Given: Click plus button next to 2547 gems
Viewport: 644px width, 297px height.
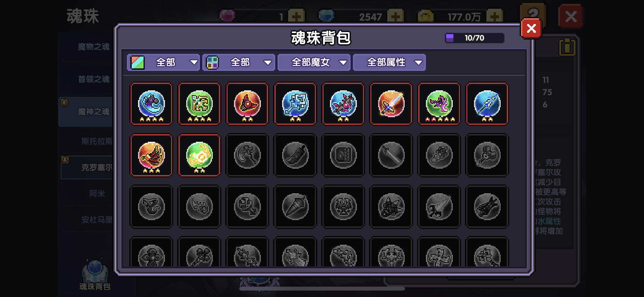Looking at the screenshot, I should tap(396, 16).
